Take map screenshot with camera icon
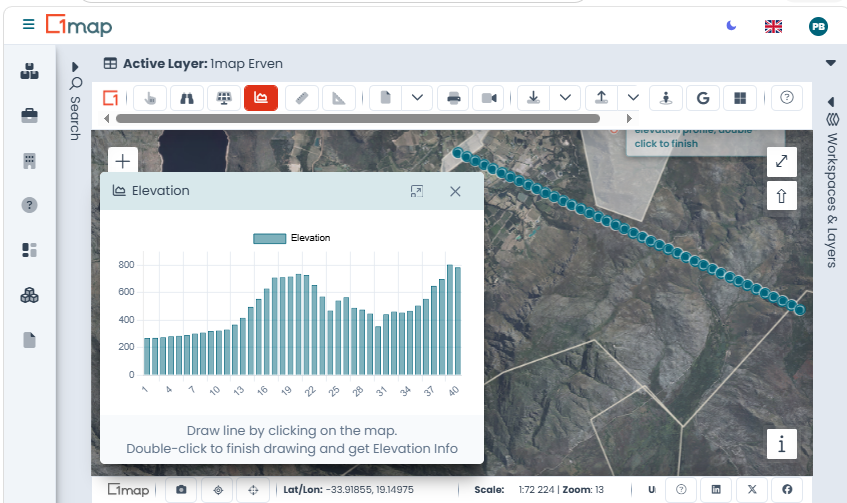This screenshot has height=503, width=847. pos(181,489)
